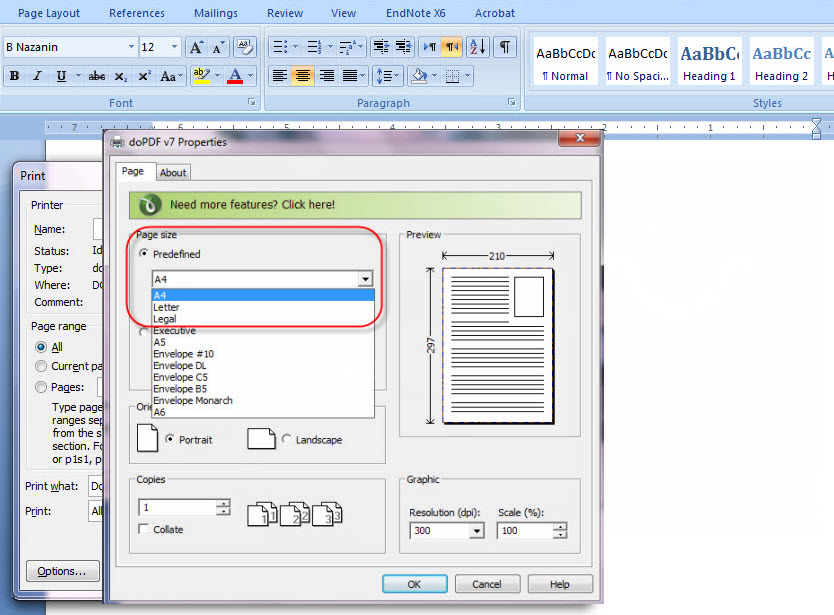Expand the font size dropdown
Viewport: 834px width, 615px height.
pyautogui.click(x=175, y=48)
